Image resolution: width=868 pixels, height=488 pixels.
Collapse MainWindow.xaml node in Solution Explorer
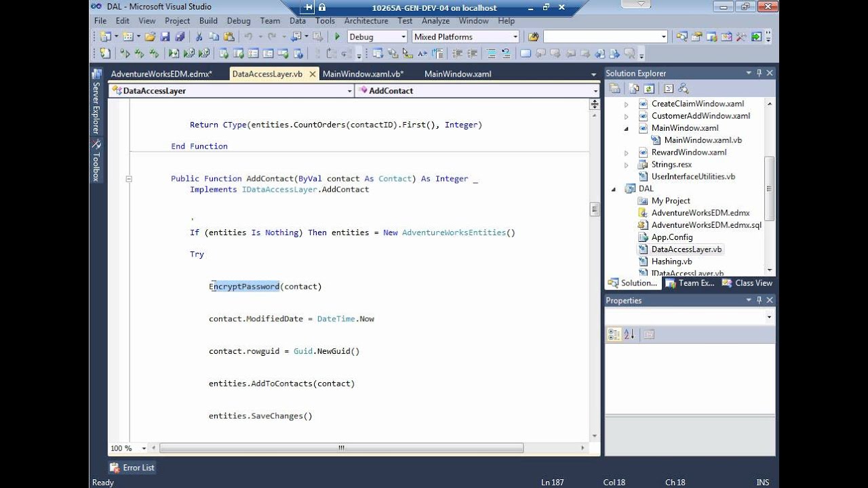(627, 128)
